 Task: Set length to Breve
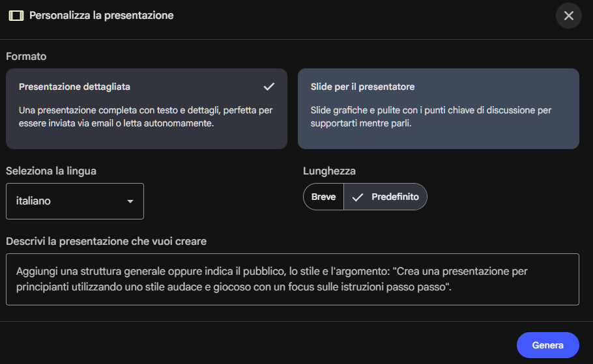323,197
